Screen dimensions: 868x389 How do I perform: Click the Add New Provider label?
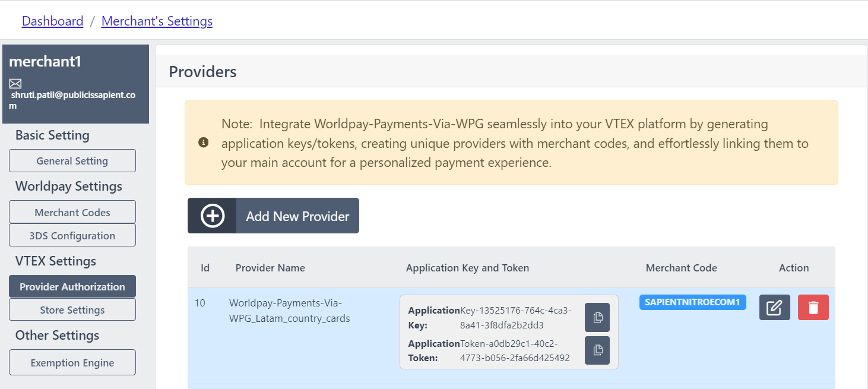tap(297, 216)
